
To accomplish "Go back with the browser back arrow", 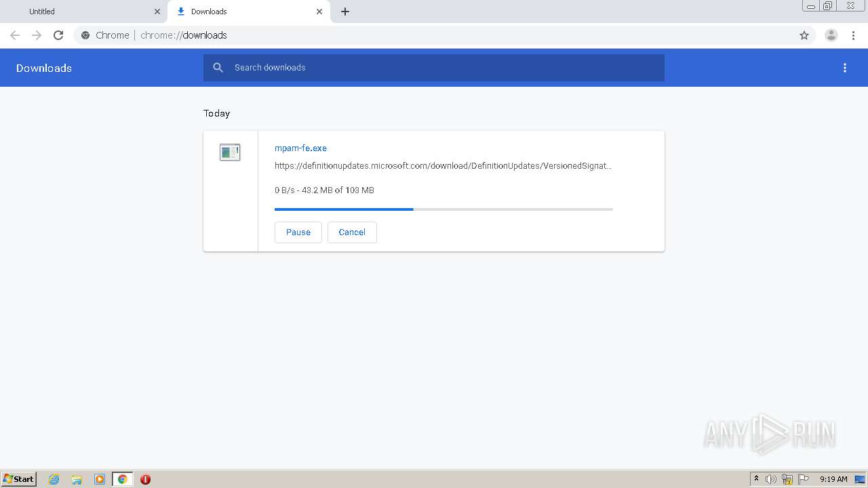I will [x=15, y=35].
